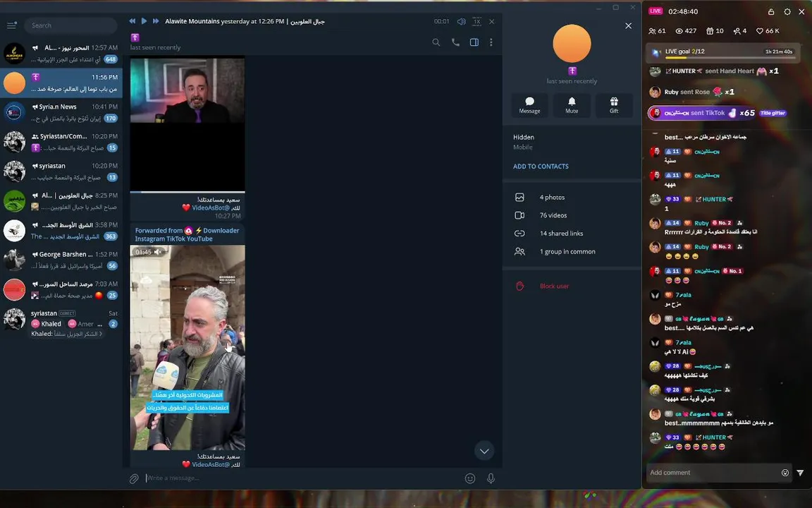Click @VideoAsBot mention under first video
Viewport: 812px width, 508px height.
pos(211,208)
